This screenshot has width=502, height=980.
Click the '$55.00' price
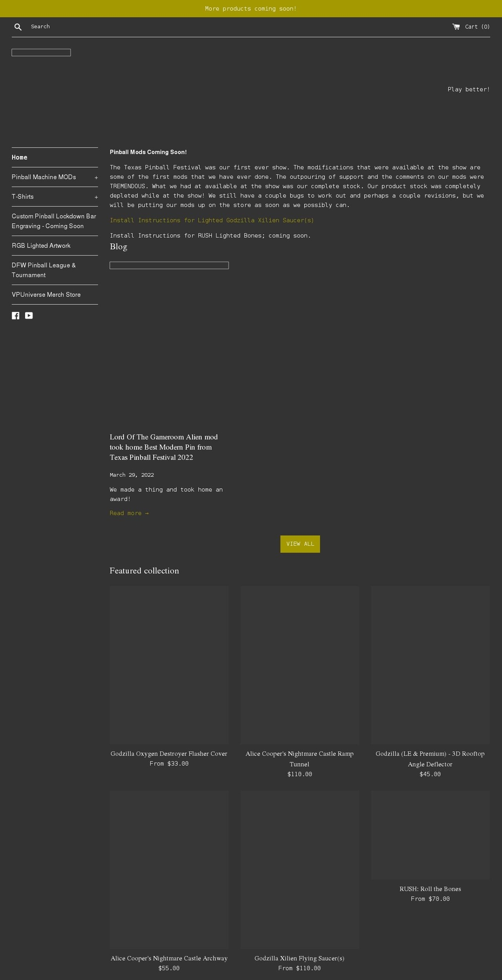click(169, 969)
